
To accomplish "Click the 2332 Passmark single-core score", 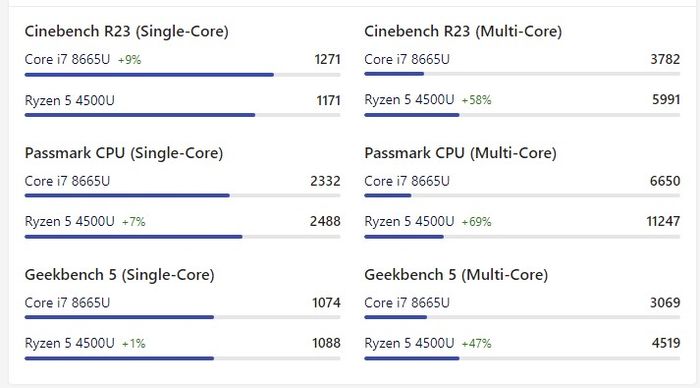I will [x=325, y=181].
